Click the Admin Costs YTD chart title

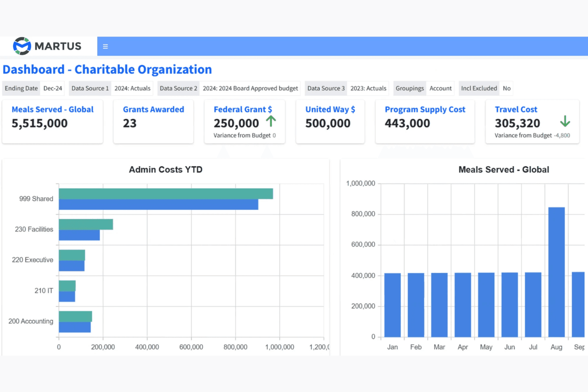166,170
